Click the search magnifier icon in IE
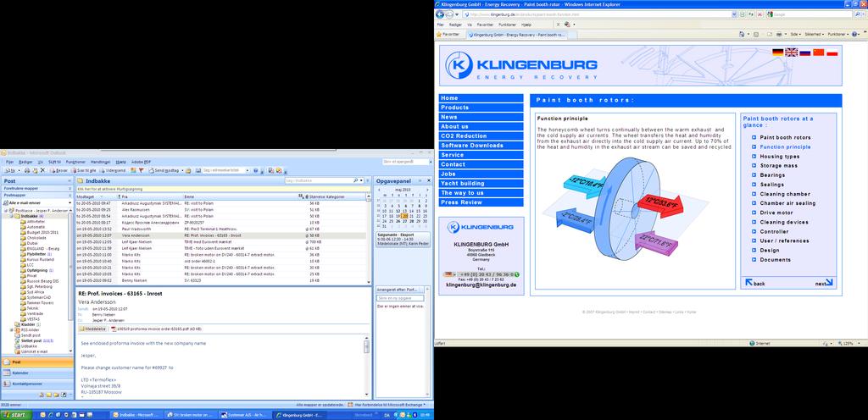Screen dimensions: 868x420 coord(859,14)
